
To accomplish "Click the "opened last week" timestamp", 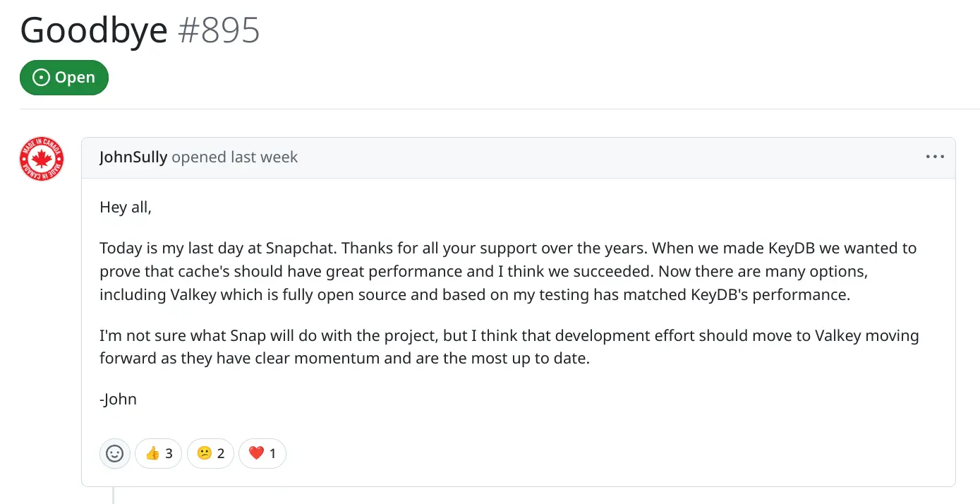I will (235, 157).
